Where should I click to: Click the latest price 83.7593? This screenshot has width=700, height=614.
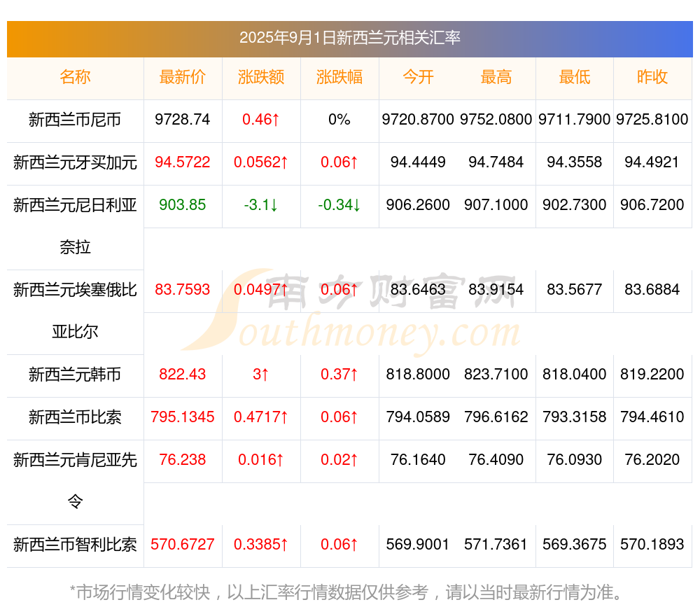(183, 290)
